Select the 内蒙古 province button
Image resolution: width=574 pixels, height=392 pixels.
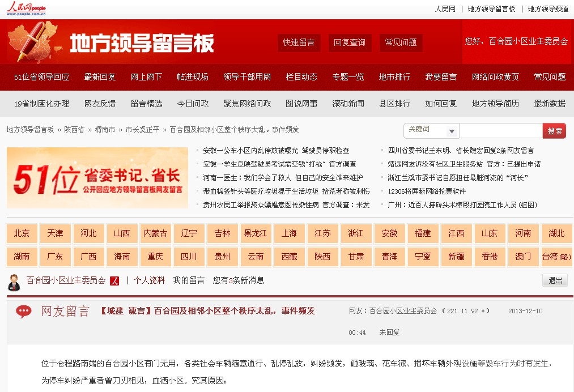pyautogui.click(x=155, y=233)
